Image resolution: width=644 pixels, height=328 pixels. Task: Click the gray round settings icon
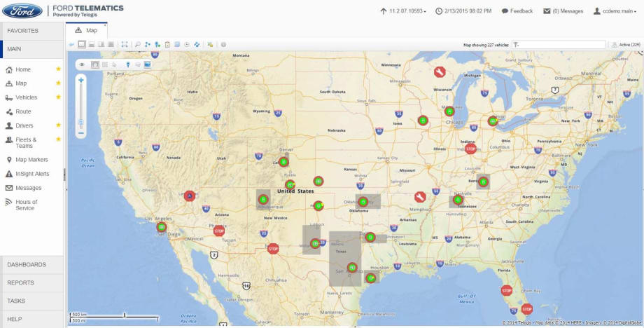pyautogui.click(x=223, y=44)
